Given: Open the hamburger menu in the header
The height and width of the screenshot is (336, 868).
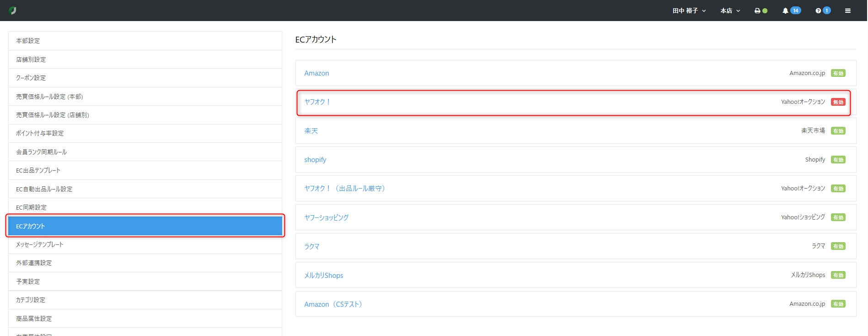Looking at the screenshot, I should click(848, 11).
